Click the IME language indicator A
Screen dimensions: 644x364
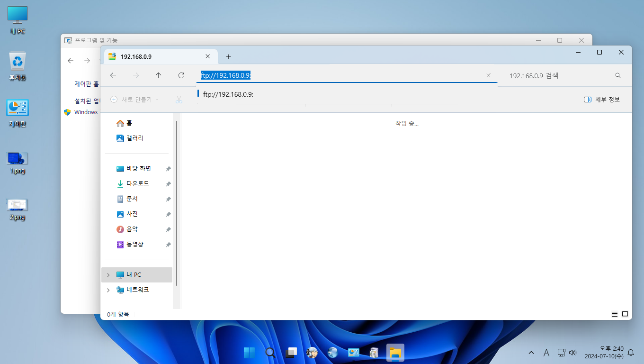(x=546, y=353)
